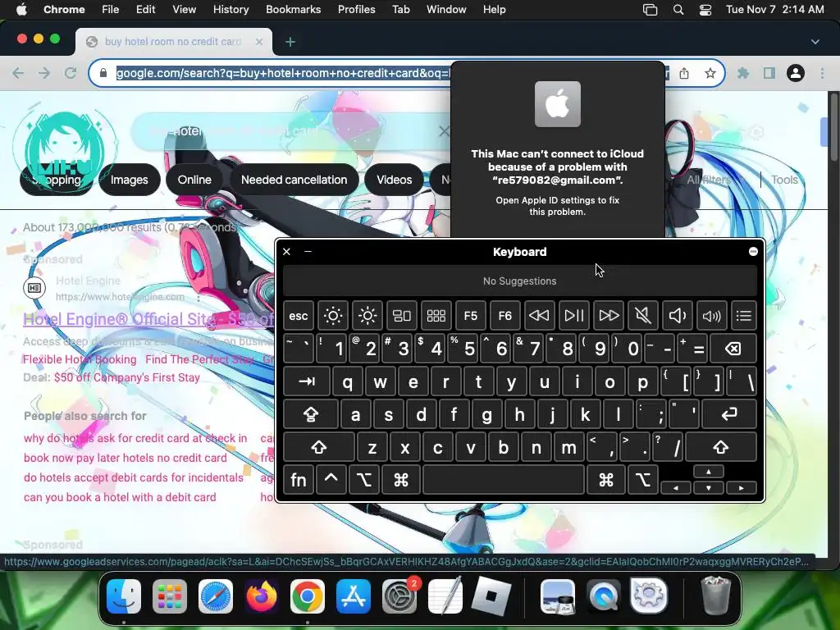Tap the right arrow key
Viewport: 840px width, 630px height.
pos(742,488)
